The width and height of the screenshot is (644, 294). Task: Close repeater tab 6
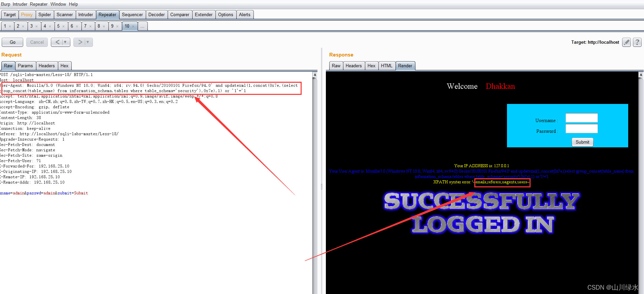(x=77, y=26)
